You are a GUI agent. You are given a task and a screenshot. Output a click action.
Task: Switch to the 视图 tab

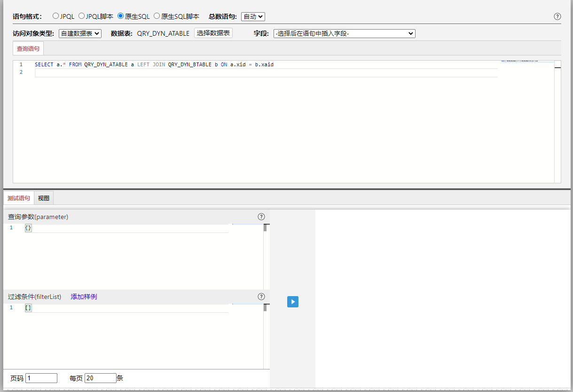[44, 198]
